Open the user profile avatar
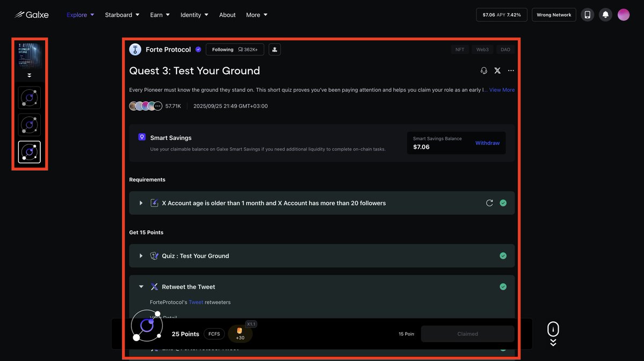Image resolution: width=644 pixels, height=361 pixels. tap(624, 15)
